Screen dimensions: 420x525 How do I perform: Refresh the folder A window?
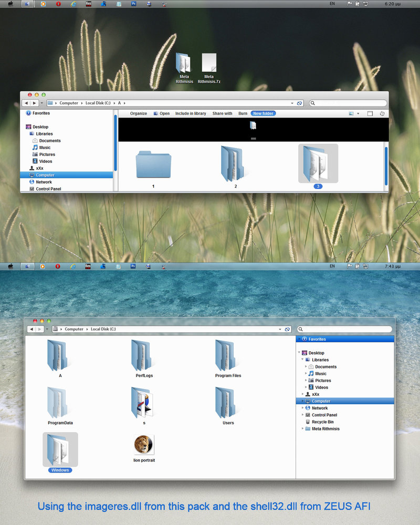(x=299, y=103)
